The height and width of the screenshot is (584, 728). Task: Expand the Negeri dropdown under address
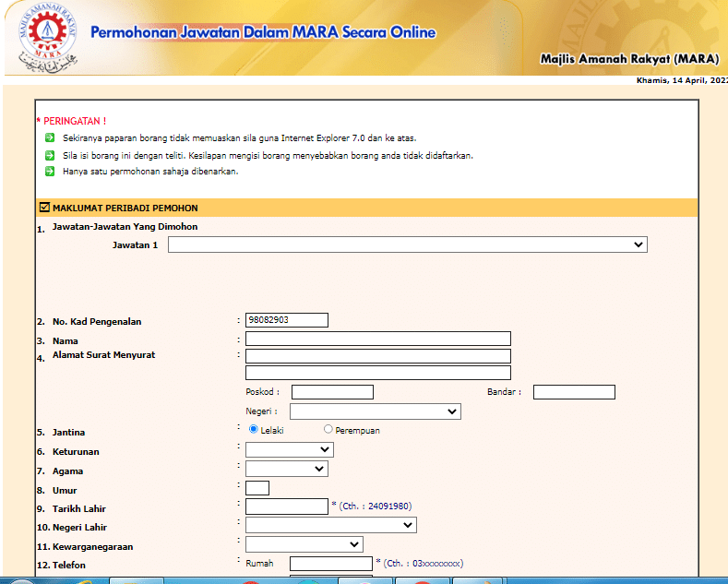[376, 411]
